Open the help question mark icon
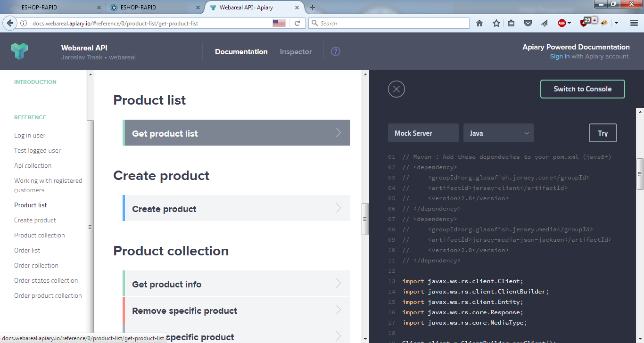This screenshot has width=644, height=343. pos(336,52)
